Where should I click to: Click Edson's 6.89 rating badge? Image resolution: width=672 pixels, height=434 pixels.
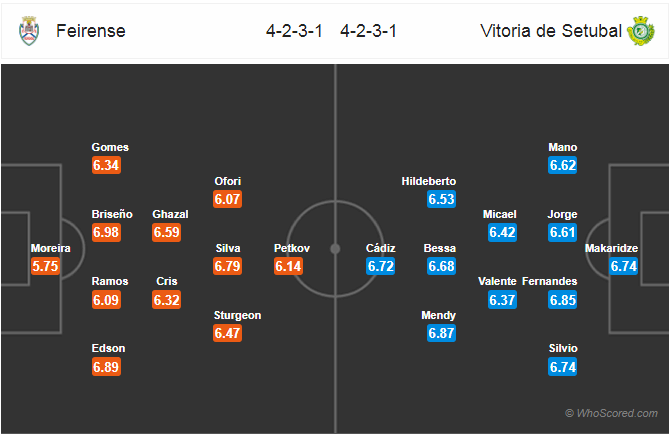106,367
